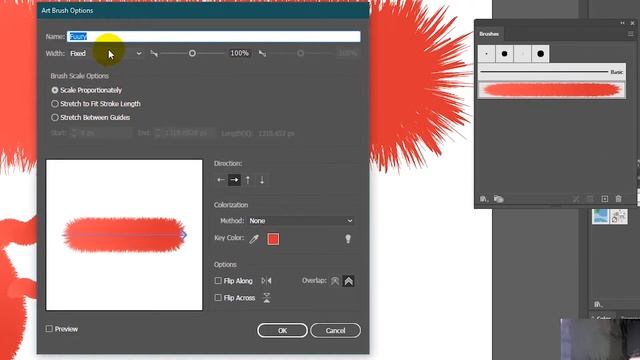Cancel the Art Brush Options dialog
The image size is (640, 360).
335,330
